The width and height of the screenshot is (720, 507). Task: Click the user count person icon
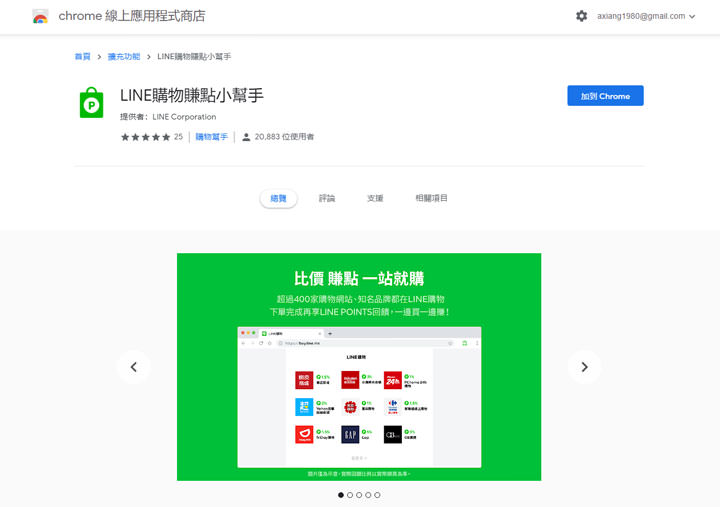pyautogui.click(x=246, y=137)
